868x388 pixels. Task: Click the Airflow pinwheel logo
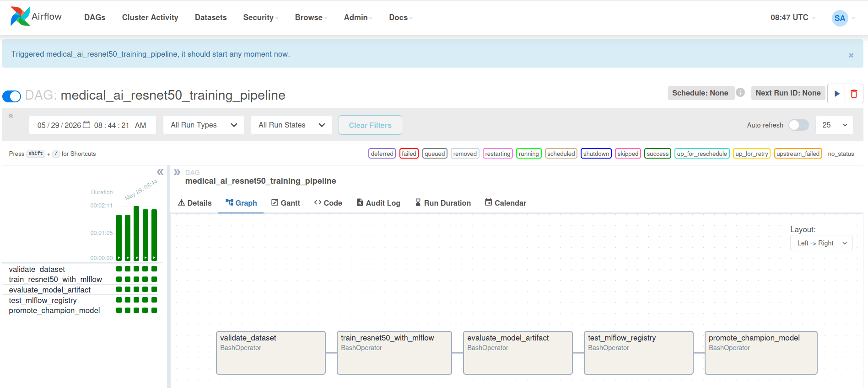20,16
